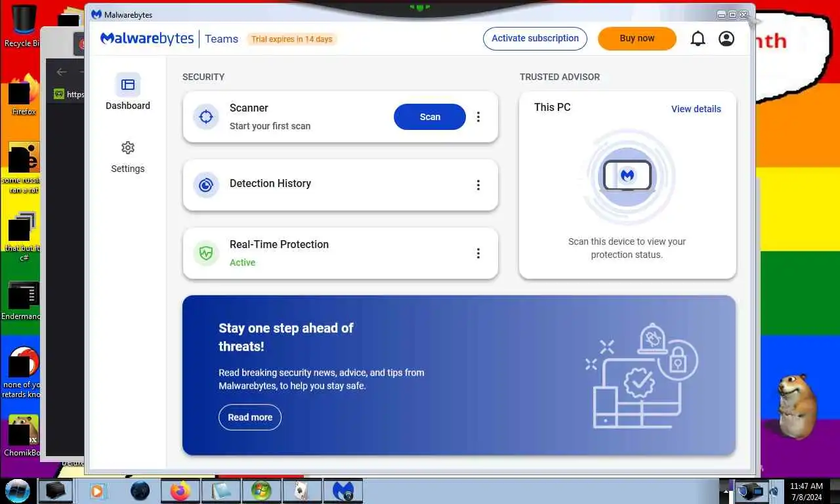Show hidden system tray icons arrow
Image resolution: width=840 pixels, height=504 pixels.
point(725,491)
